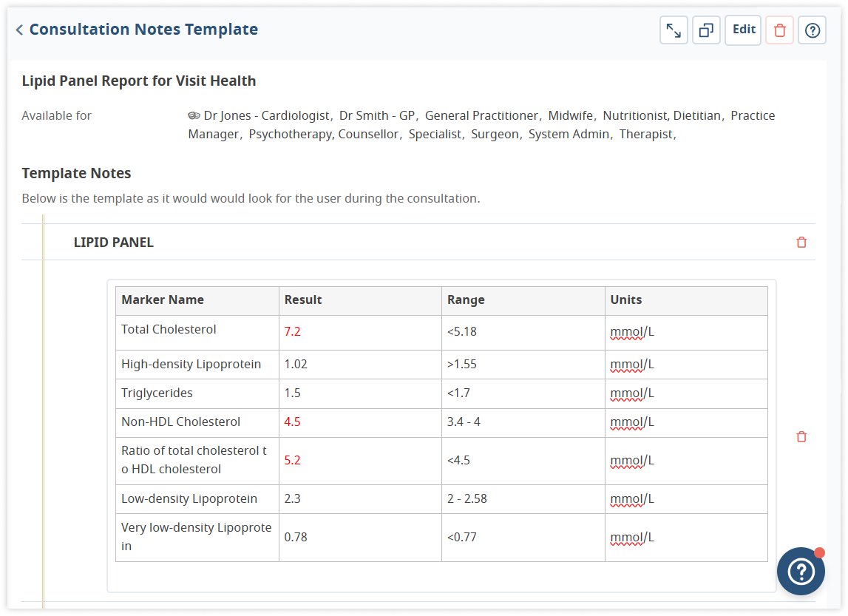Viewport: 848px width, 616px height.
Task: Click Lipid Panel Report for Visit Health heading
Action: click(x=139, y=81)
